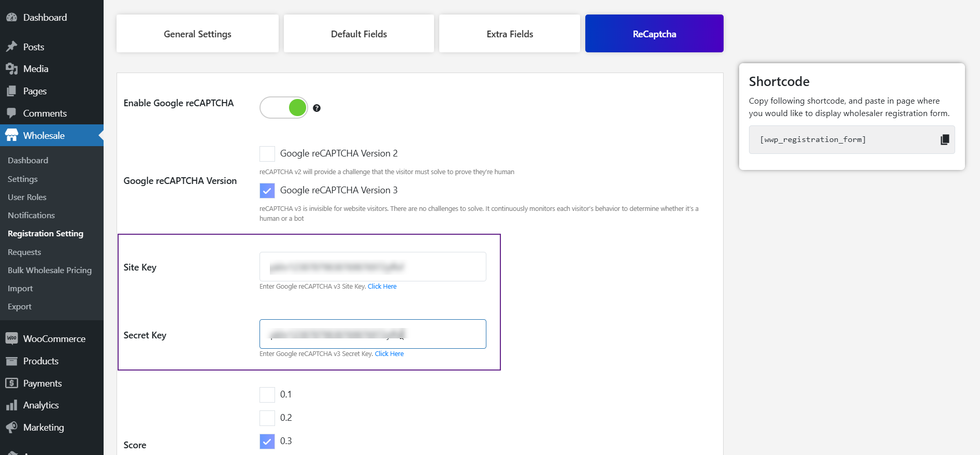
Task: Click the 'Shortcode' heading text
Action: coord(779,81)
